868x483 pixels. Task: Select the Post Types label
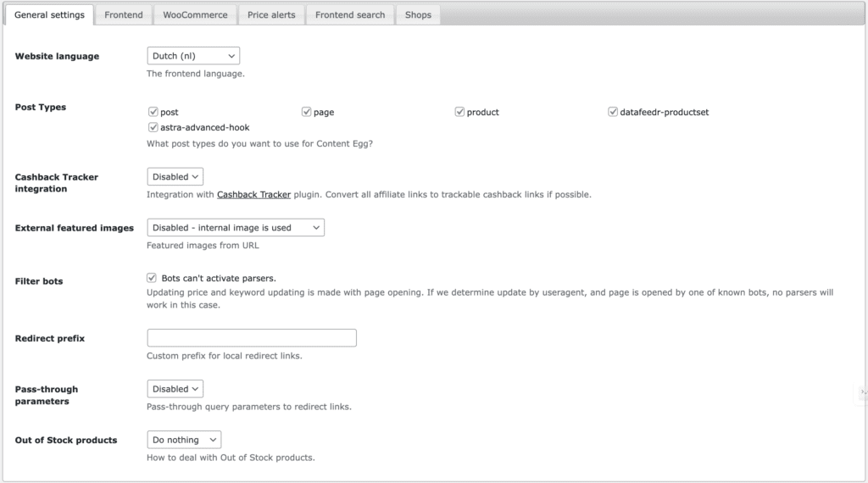point(41,107)
